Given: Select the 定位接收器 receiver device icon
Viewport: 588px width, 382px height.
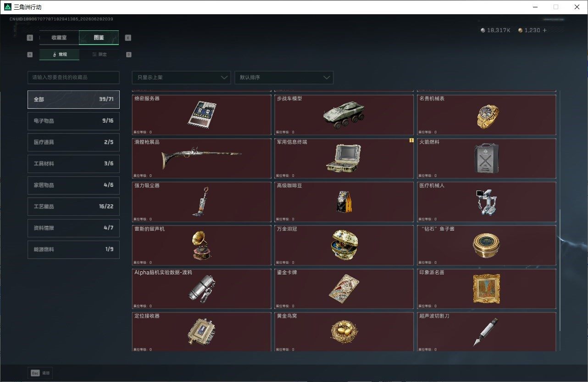Looking at the screenshot, I should pos(201,332).
